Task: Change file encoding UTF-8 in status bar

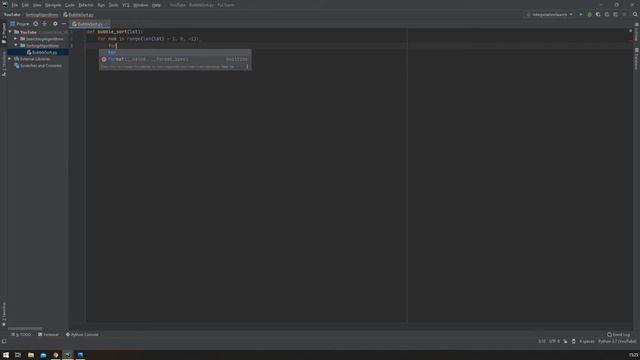Action: click(554, 341)
